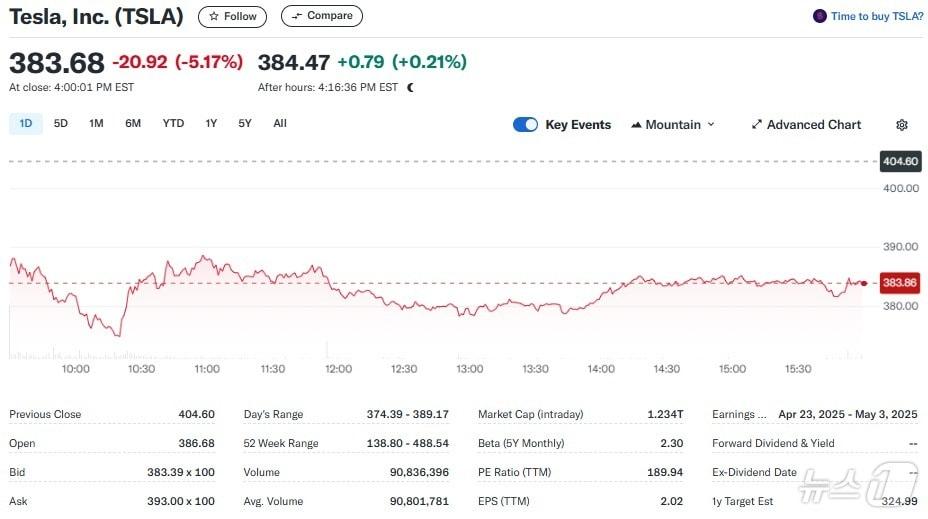928x519 pixels.
Task: Open Time to buy TSLA? link
Action: click(x=876, y=16)
